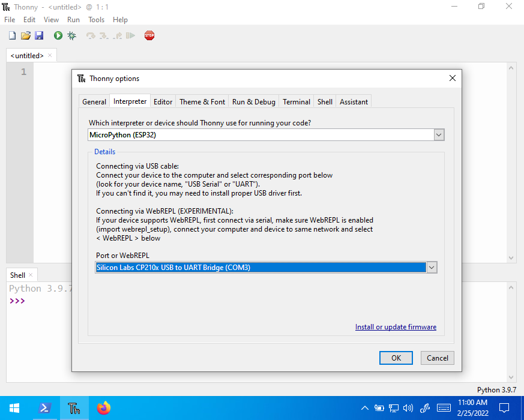
Task: Click the Install or update firmware link
Action: (x=396, y=327)
